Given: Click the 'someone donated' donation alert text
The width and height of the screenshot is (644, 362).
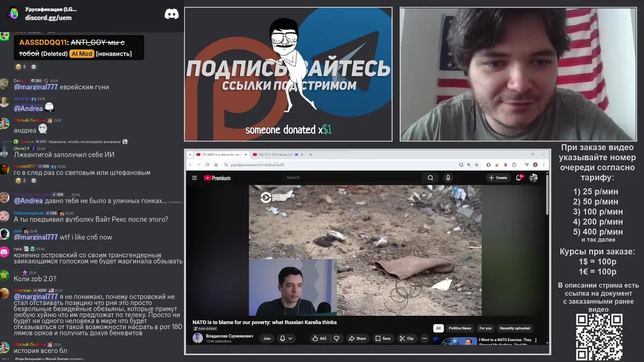Looking at the screenshot, I should [288, 130].
